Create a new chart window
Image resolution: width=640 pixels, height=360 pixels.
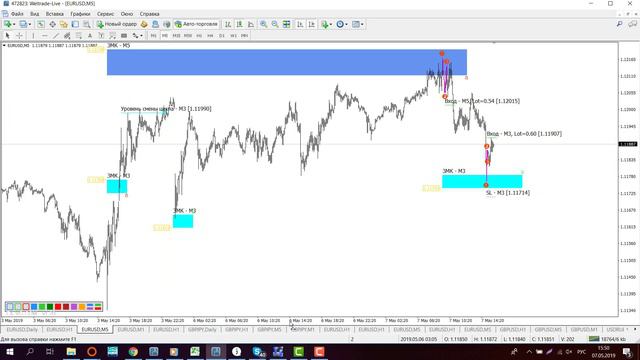pyautogui.click(x=7, y=24)
